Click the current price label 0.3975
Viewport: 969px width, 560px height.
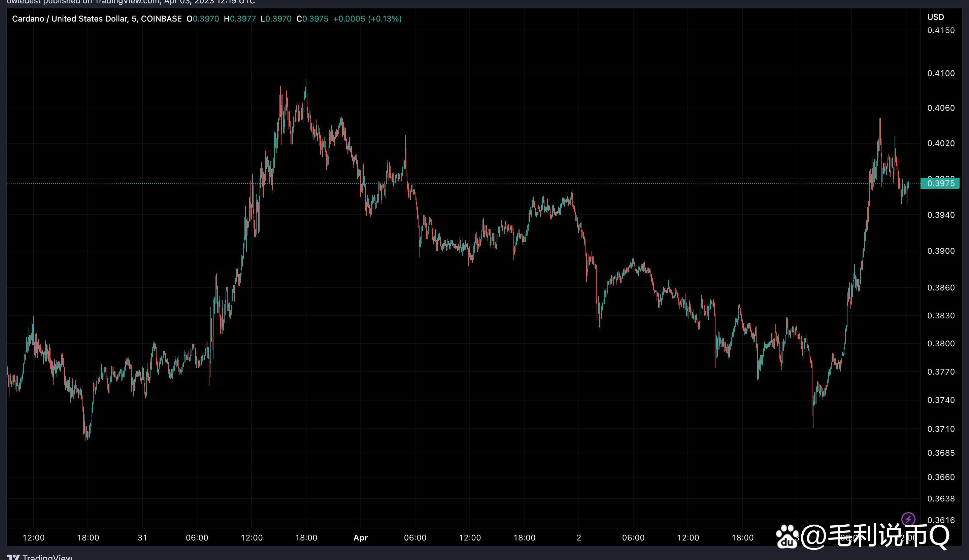click(x=940, y=183)
